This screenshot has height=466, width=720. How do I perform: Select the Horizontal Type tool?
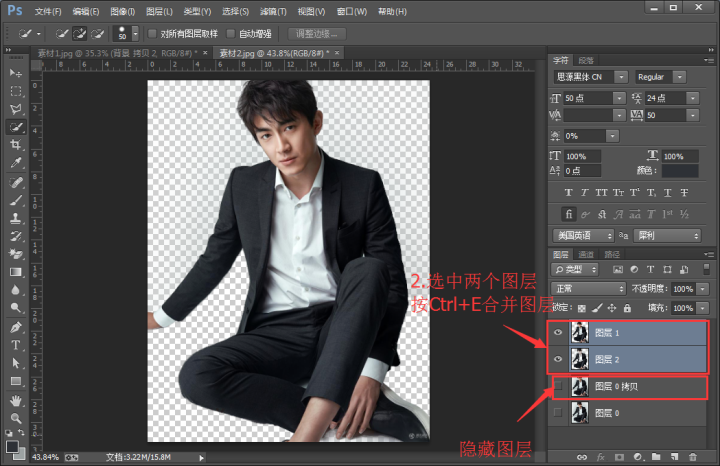16,345
